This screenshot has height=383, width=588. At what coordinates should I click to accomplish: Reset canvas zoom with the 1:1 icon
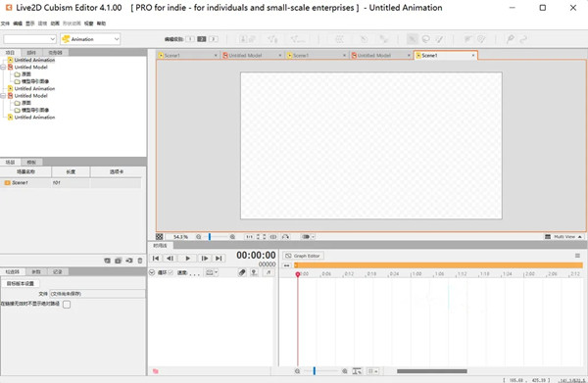[249, 237]
